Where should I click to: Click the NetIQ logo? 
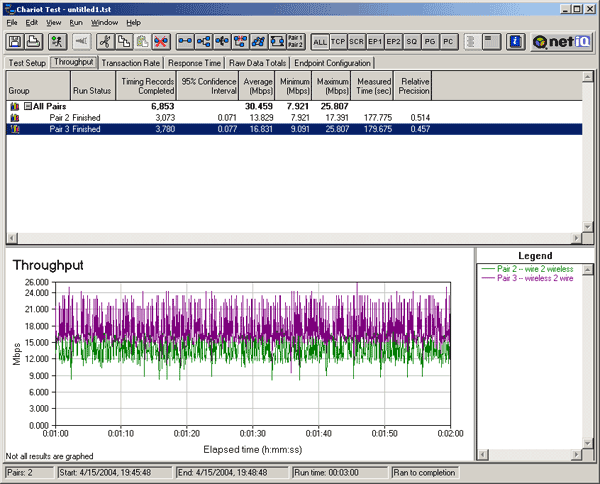coord(563,42)
